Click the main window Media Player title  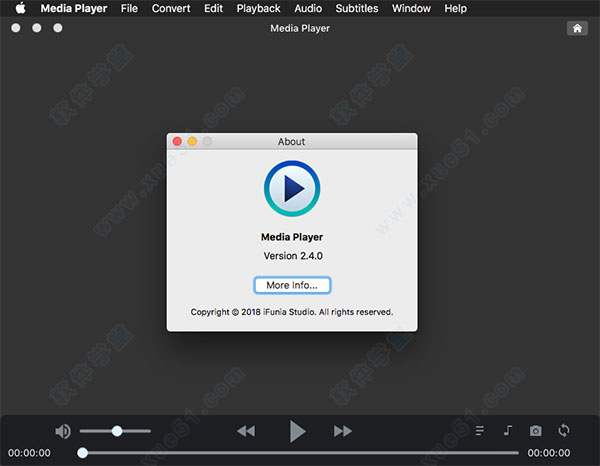[x=300, y=28]
